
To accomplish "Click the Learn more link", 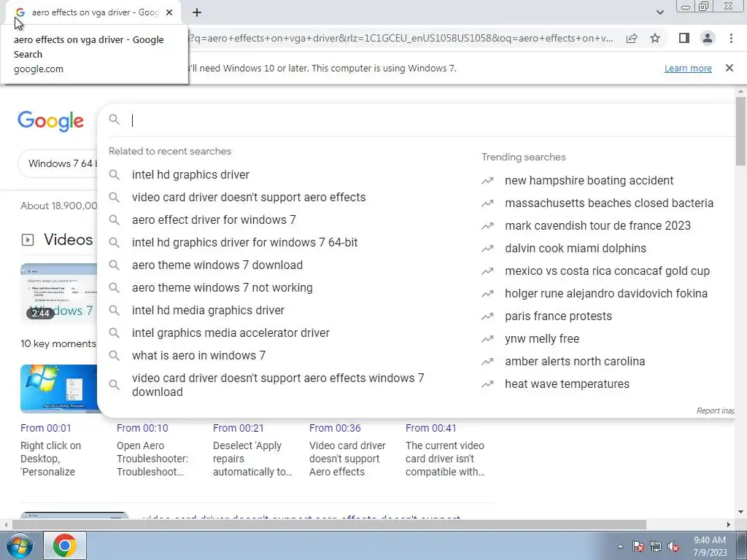I will 688,68.
